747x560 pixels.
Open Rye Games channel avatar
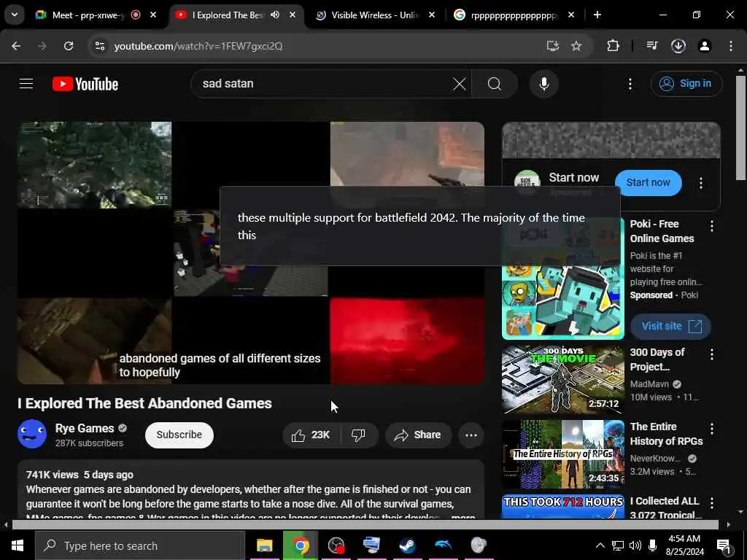[32, 434]
